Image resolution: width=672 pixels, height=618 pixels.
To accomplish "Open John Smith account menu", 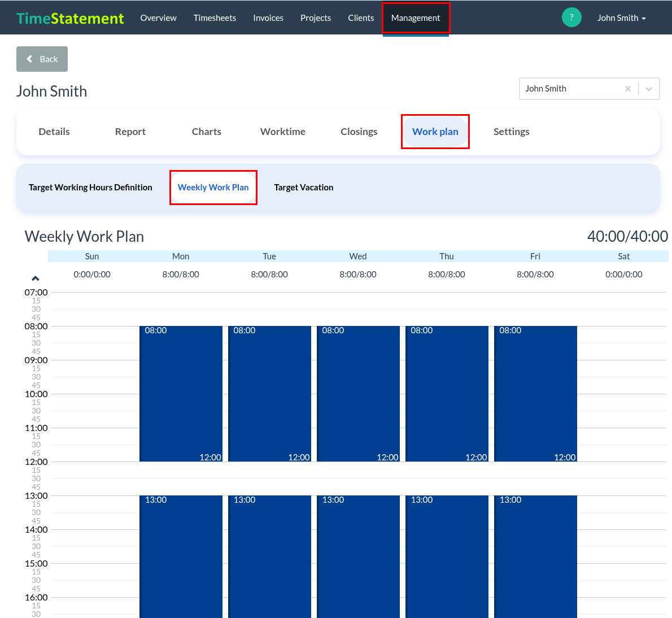I will pos(621,18).
